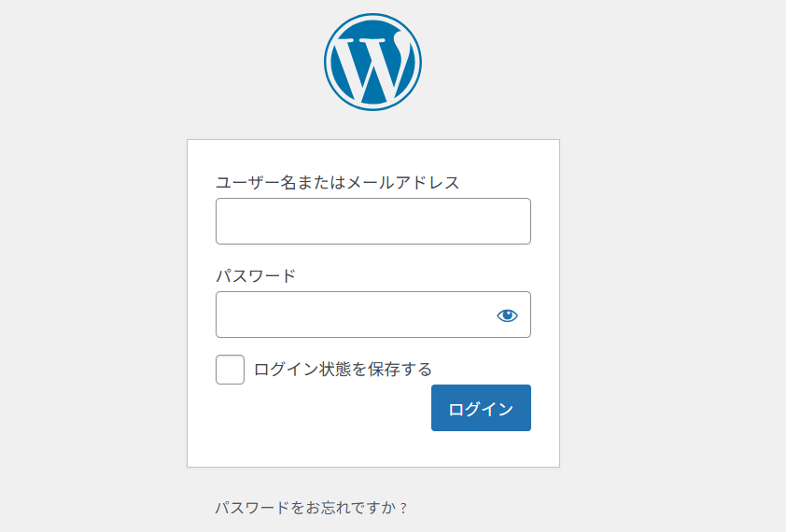Go to the forgotten password recovery page
This screenshot has width=786, height=532.
311,508
